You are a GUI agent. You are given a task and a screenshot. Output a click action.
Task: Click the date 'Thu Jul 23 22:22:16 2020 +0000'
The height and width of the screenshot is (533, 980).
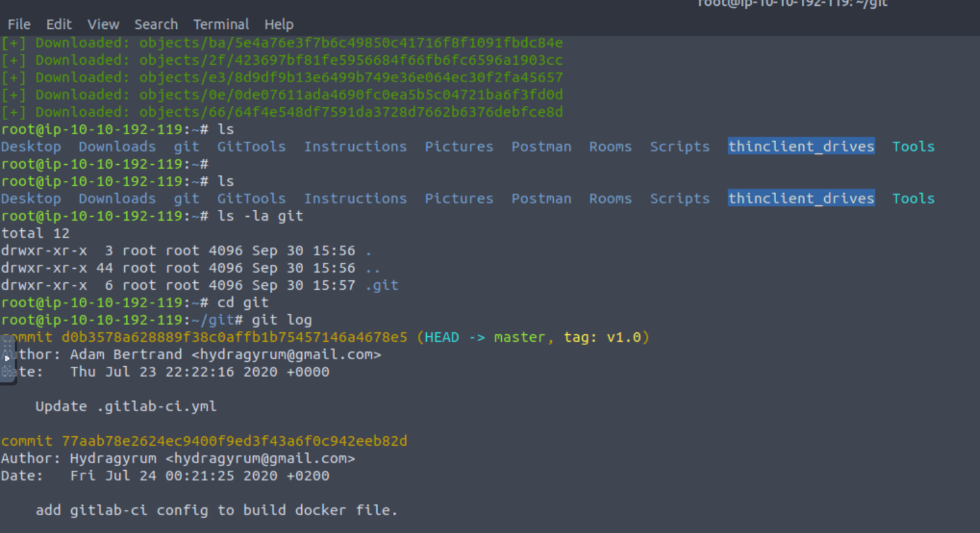click(x=200, y=372)
